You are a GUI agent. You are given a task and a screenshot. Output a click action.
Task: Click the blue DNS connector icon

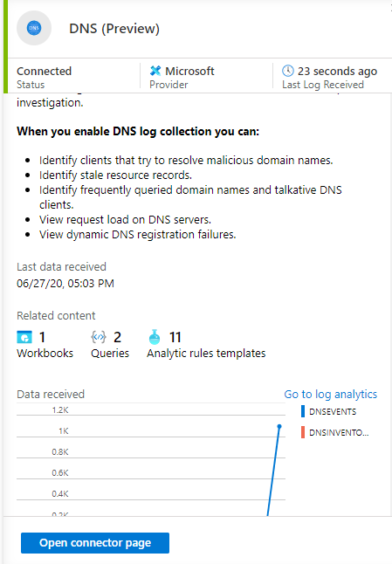[34, 28]
